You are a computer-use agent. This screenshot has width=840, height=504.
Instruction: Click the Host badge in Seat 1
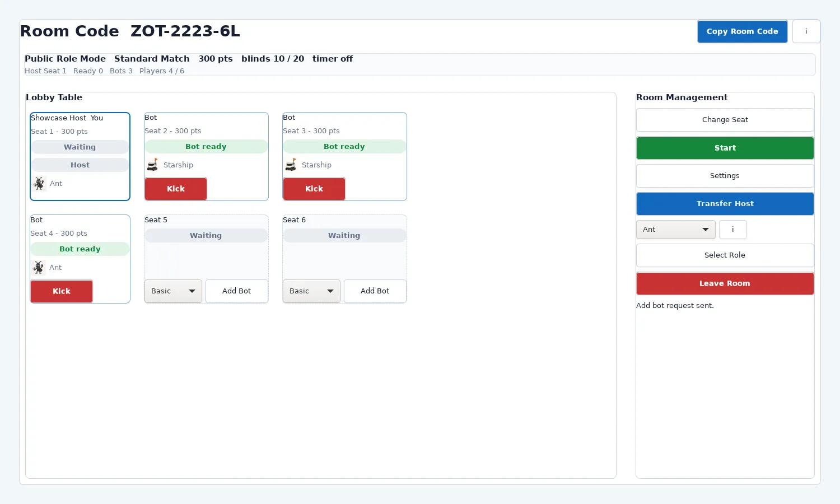pos(80,165)
